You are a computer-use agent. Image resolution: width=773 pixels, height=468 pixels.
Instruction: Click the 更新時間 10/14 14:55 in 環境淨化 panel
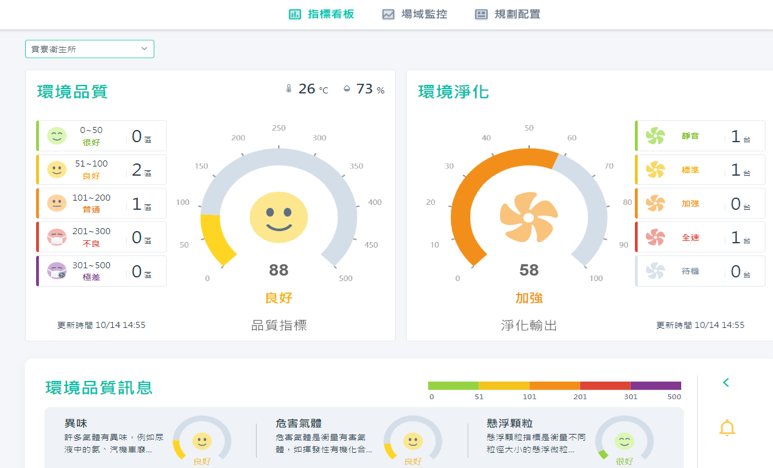pyautogui.click(x=700, y=325)
